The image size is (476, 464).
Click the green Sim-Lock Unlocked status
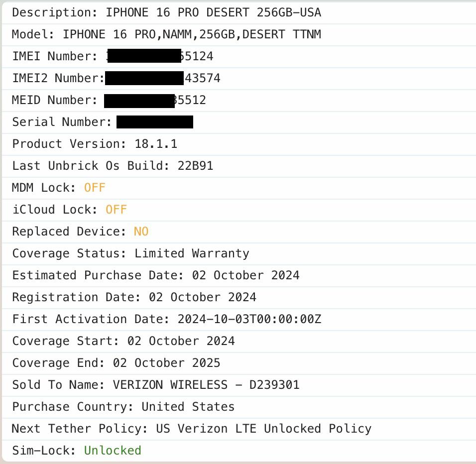click(x=113, y=451)
